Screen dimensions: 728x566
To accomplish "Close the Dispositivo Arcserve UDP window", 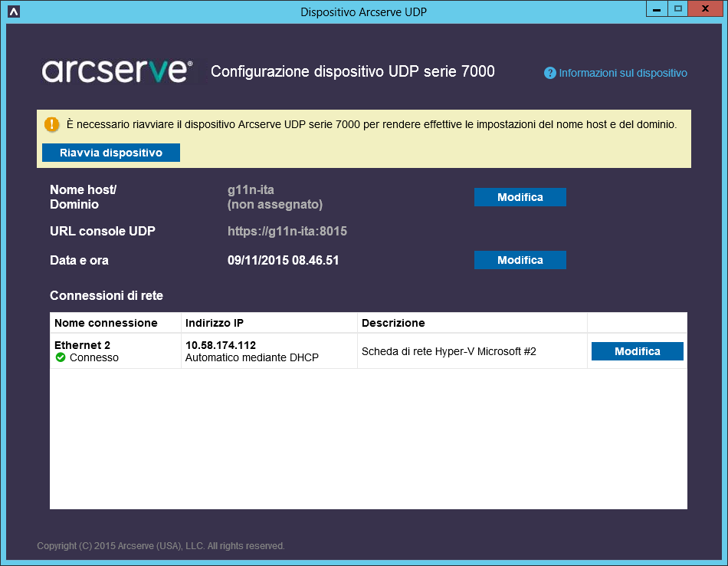I will point(705,9).
